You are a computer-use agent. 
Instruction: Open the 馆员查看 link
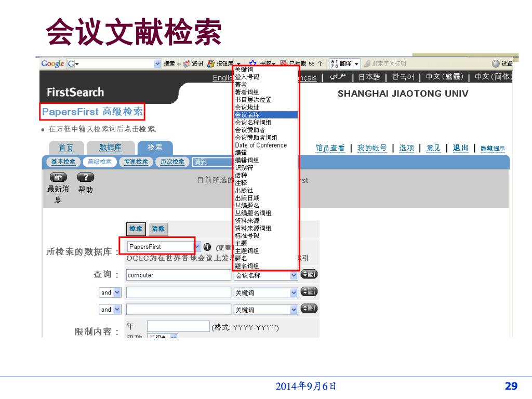point(330,148)
